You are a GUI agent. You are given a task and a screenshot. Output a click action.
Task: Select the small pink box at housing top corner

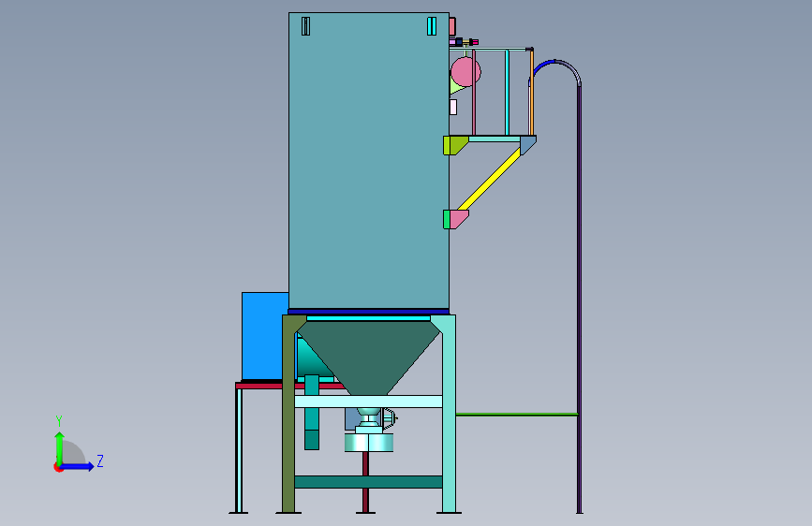[x=452, y=26]
